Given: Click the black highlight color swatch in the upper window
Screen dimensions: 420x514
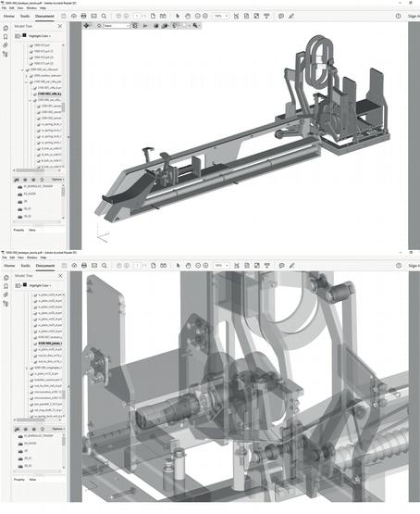Looking at the screenshot, I should [x=24, y=35].
